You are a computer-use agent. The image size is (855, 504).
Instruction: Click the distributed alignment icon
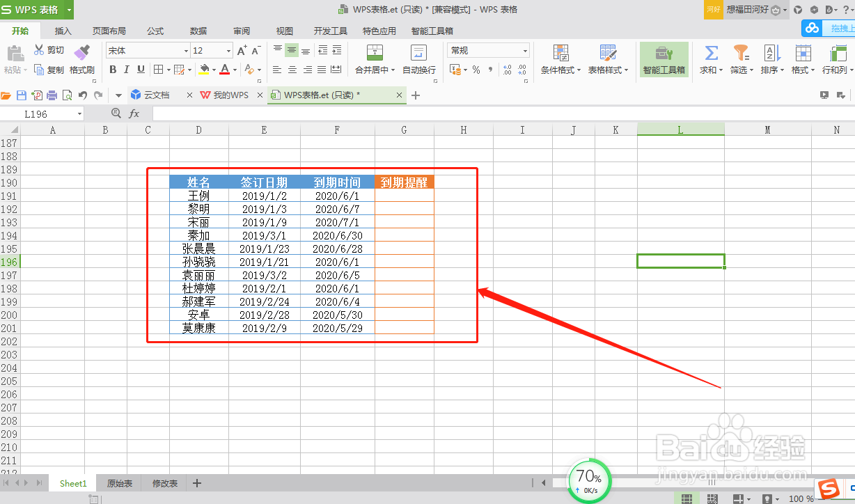pos(336,70)
